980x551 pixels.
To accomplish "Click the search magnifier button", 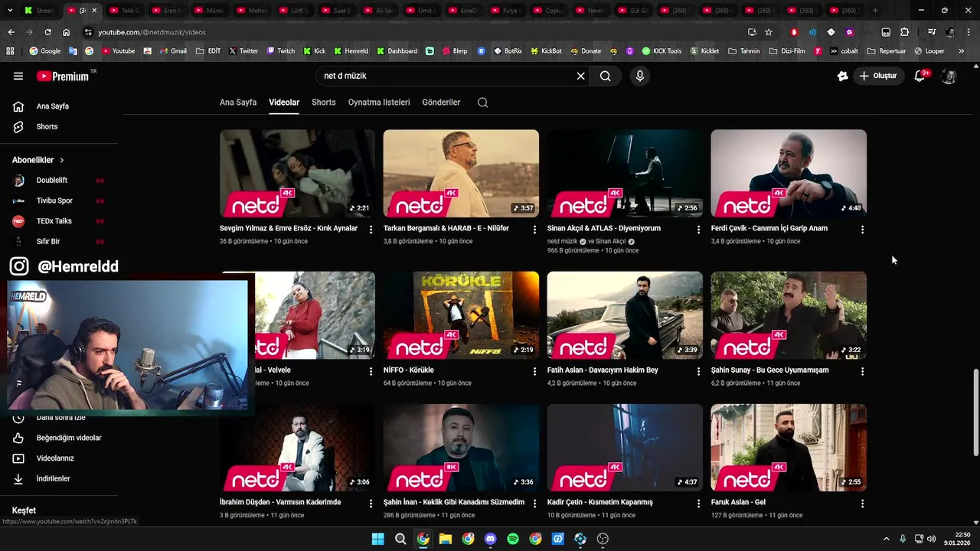I will [x=606, y=76].
